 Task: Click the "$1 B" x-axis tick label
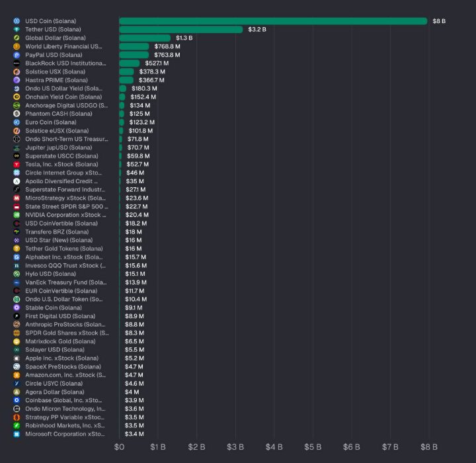pyautogui.click(x=158, y=447)
